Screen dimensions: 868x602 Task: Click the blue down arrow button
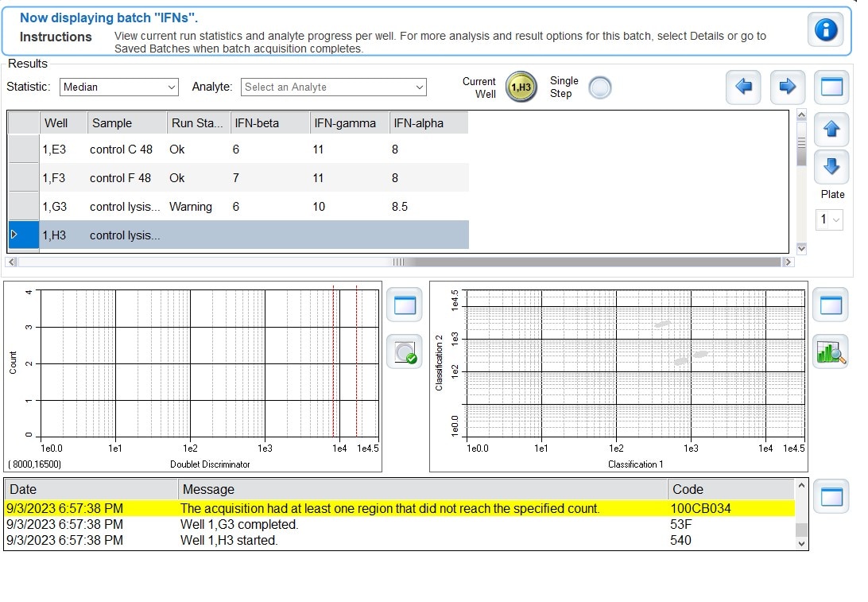(831, 165)
